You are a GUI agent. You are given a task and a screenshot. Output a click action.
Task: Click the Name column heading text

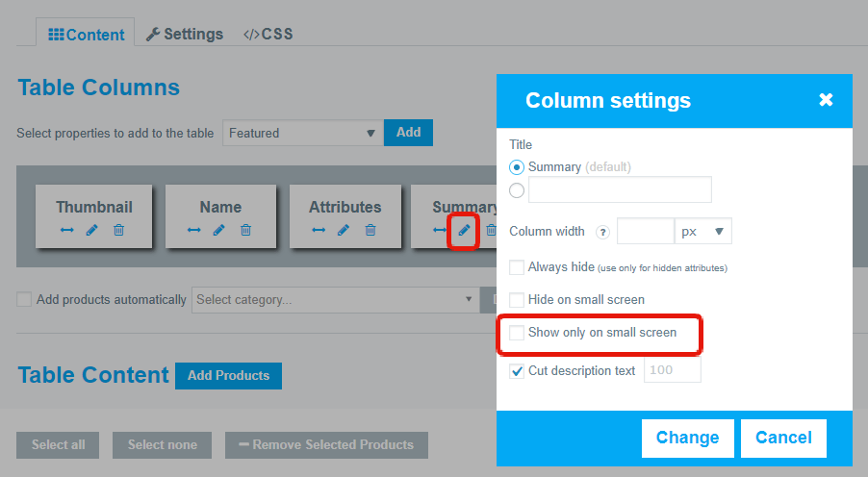220,207
